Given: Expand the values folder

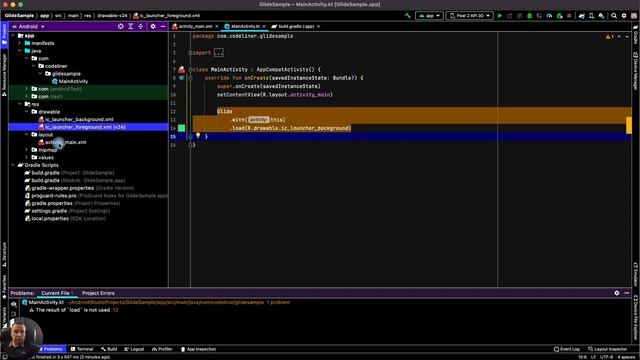Looking at the screenshot, I should (x=27, y=157).
